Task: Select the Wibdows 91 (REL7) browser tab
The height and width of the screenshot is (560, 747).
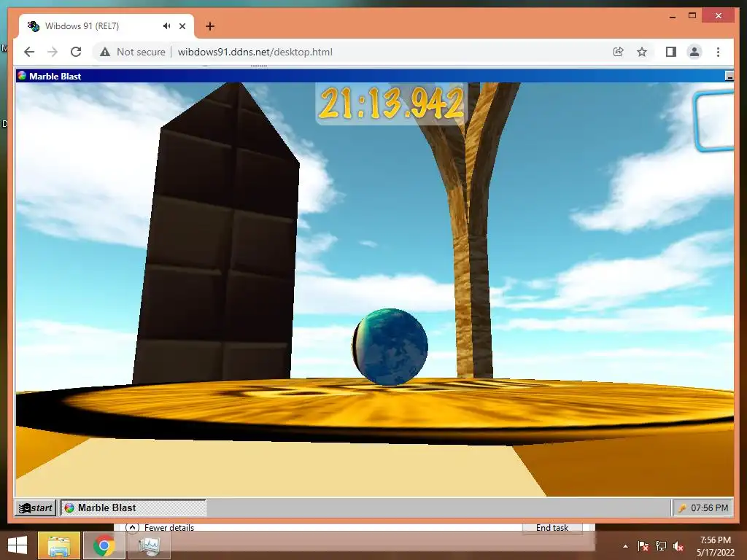Action: click(107, 26)
